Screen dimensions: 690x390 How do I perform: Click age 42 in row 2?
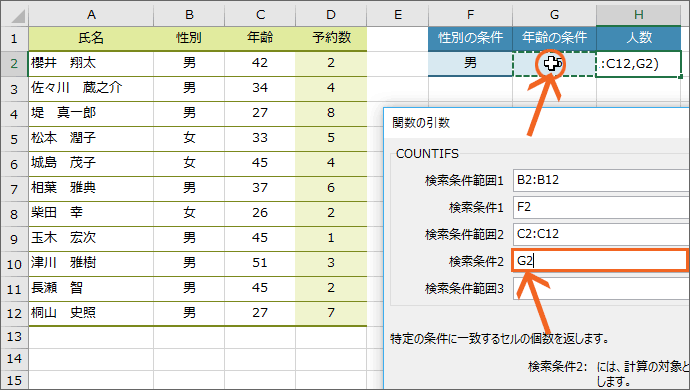260,63
